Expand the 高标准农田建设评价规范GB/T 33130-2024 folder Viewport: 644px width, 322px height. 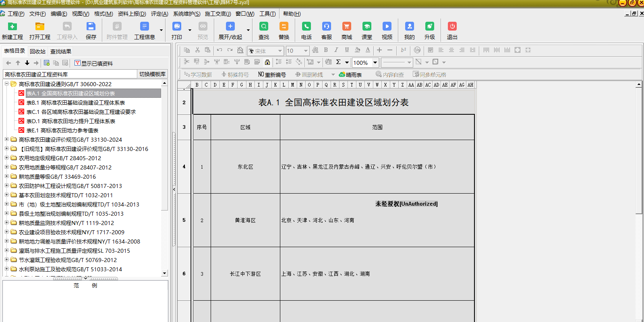click(x=6, y=139)
